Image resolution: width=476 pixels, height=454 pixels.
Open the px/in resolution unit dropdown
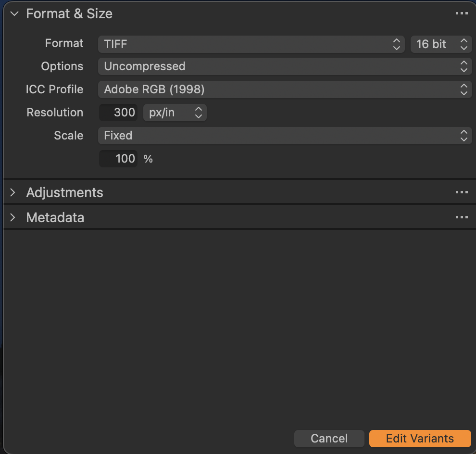(x=175, y=113)
